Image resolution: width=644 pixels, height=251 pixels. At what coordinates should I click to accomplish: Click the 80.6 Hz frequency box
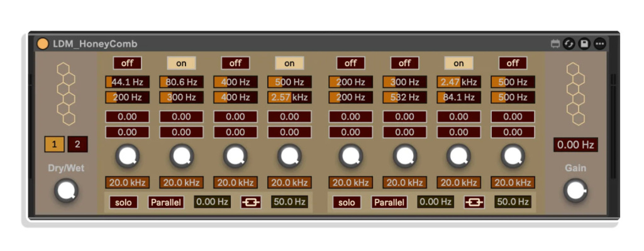point(181,82)
